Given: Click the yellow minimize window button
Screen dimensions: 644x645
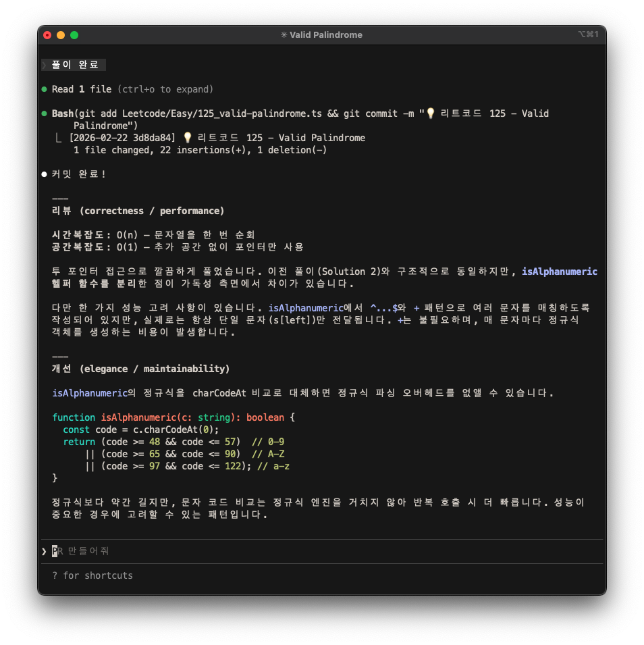Looking at the screenshot, I should (x=61, y=35).
